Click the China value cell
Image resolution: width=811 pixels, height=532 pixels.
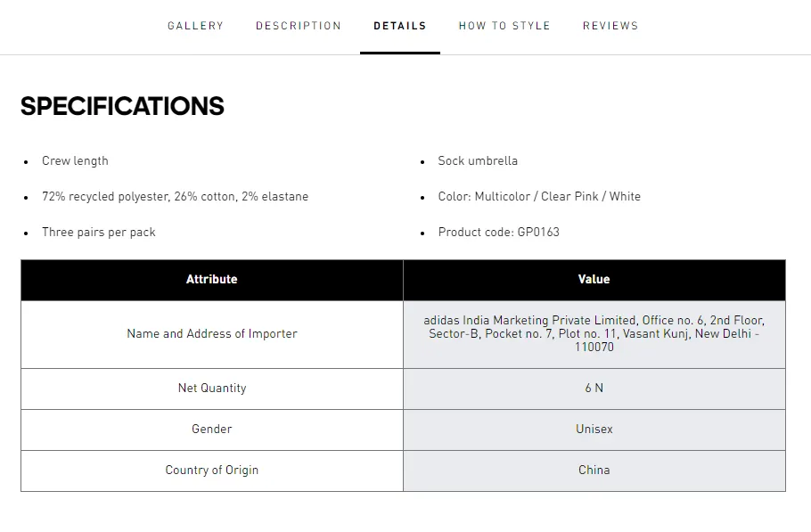click(x=594, y=471)
